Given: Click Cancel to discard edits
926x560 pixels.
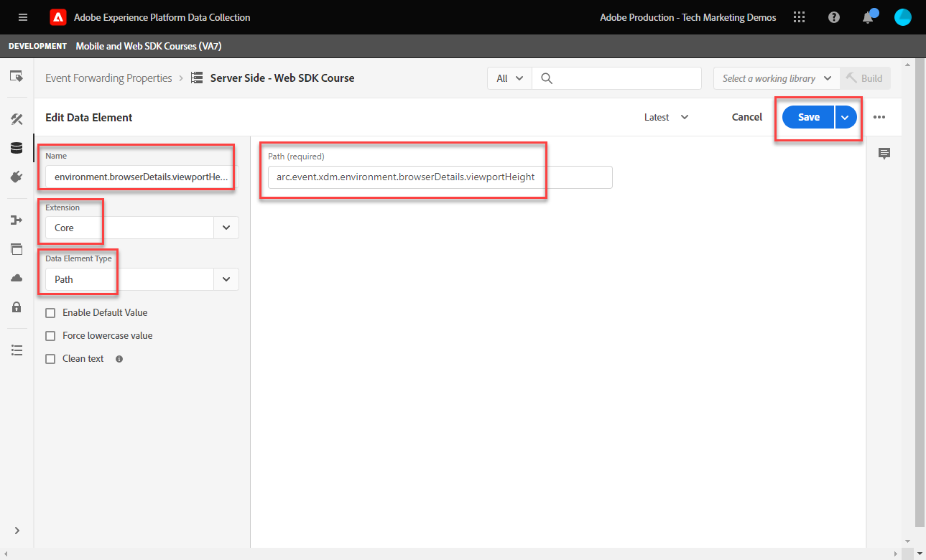Looking at the screenshot, I should tap(747, 117).
